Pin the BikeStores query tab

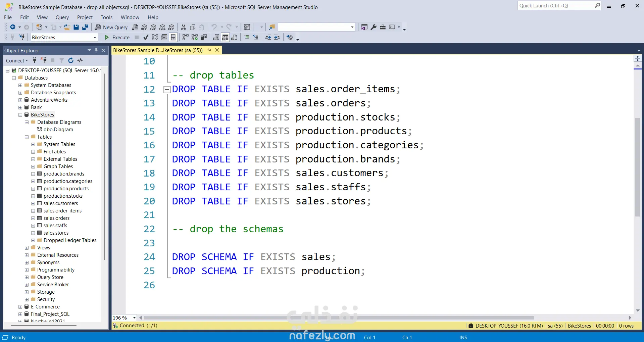(x=209, y=50)
